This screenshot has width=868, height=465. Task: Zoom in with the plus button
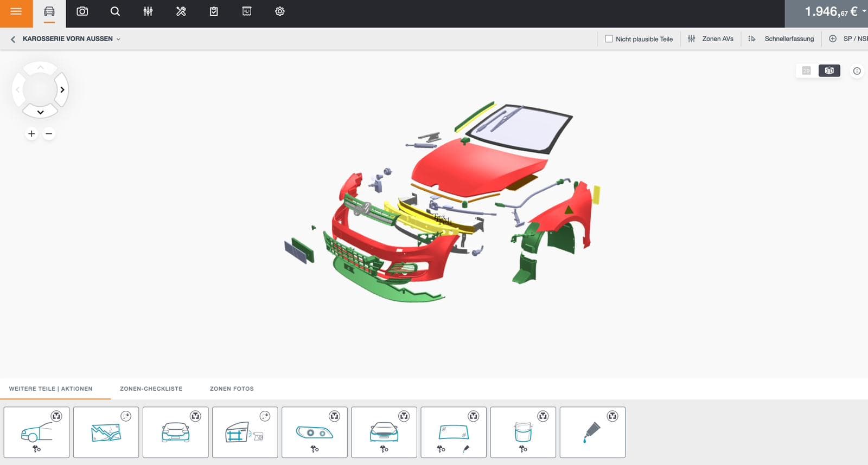click(31, 134)
